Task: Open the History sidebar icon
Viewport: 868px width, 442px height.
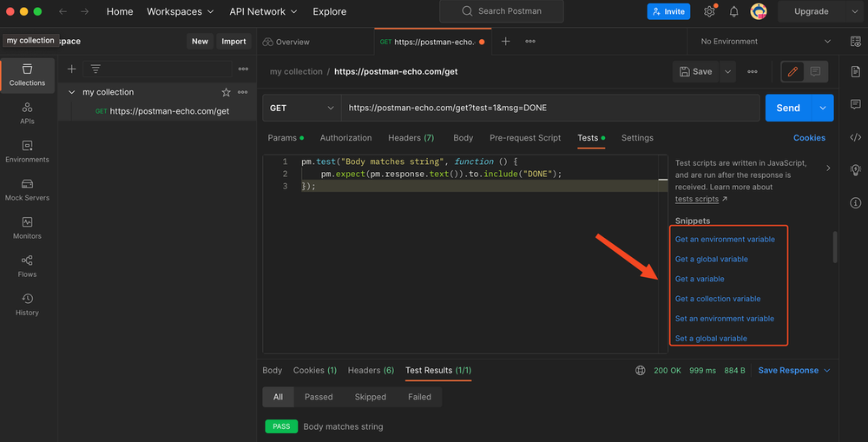Action: pos(27,304)
